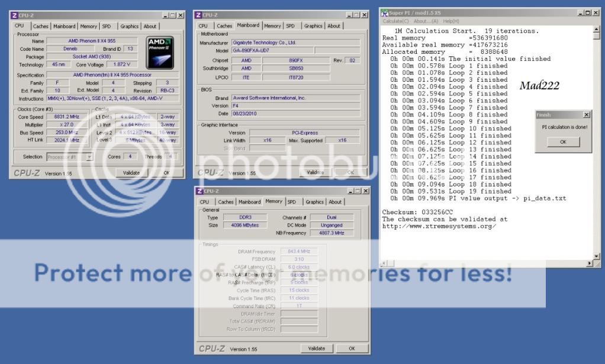Open About menu in Super PI

click(x=426, y=21)
